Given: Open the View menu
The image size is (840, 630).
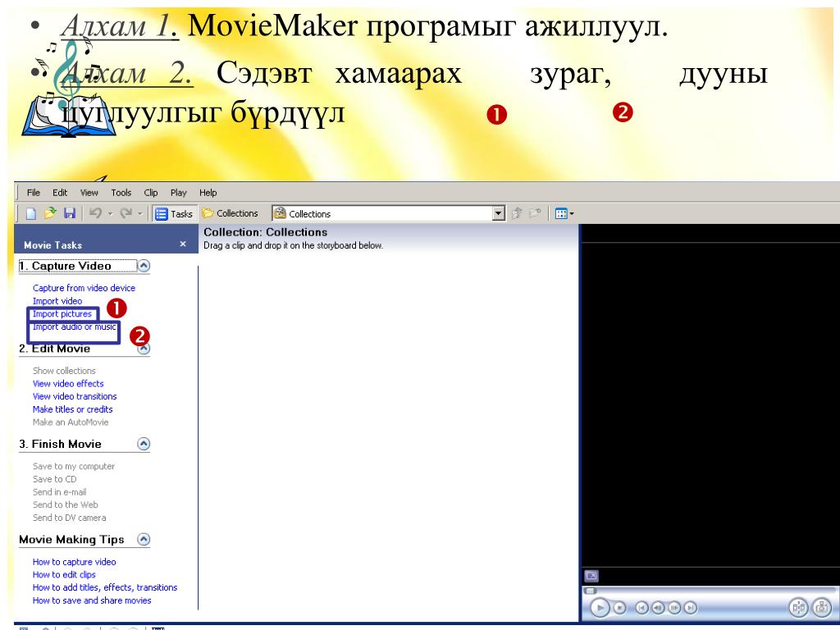Looking at the screenshot, I should [x=89, y=192].
